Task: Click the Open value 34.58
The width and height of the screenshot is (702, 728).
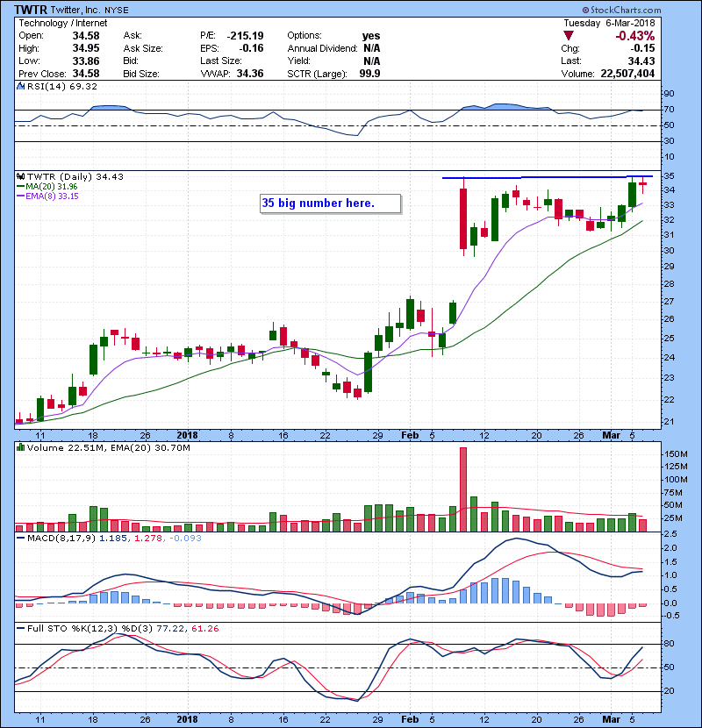Action: tap(86, 36)
